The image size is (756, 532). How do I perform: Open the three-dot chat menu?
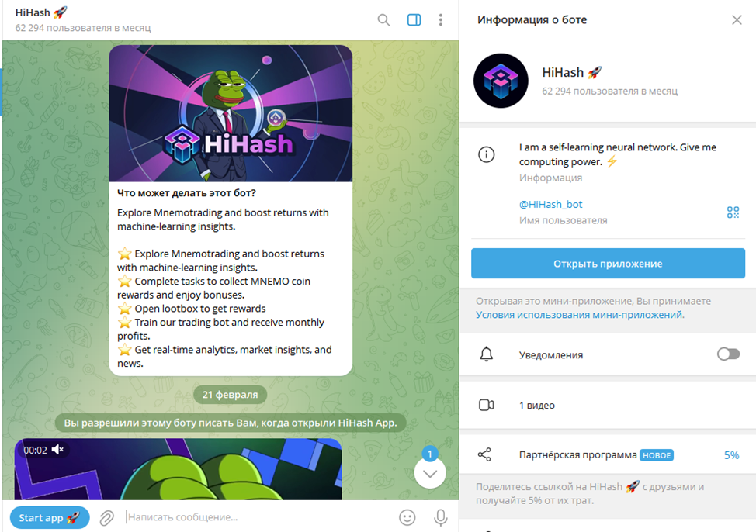coord(441,19)
